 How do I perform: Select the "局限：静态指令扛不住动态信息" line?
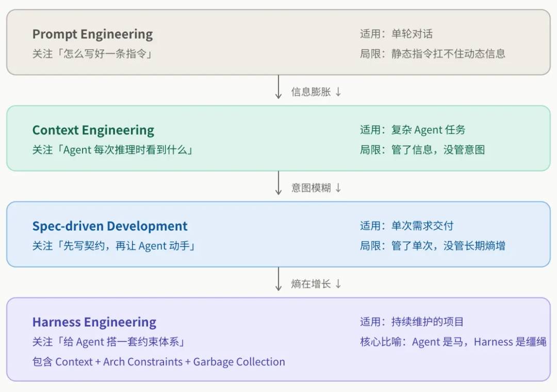click(x=432, y=54)
